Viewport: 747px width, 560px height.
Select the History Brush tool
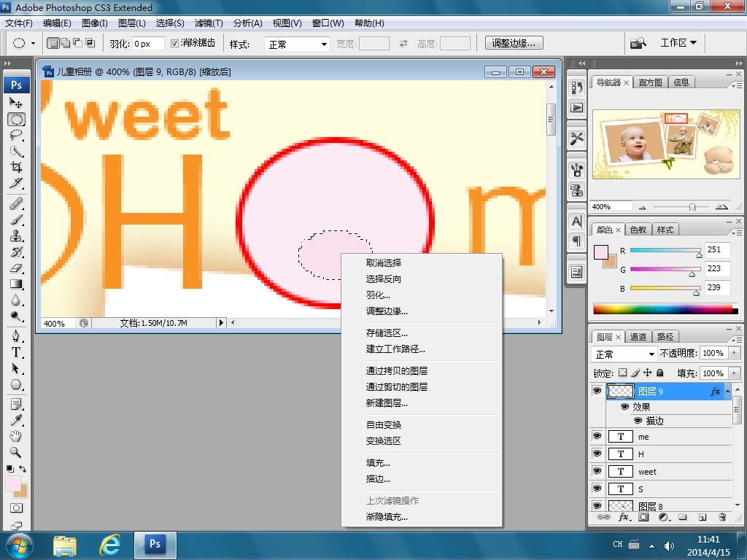[x=16, y=252]
